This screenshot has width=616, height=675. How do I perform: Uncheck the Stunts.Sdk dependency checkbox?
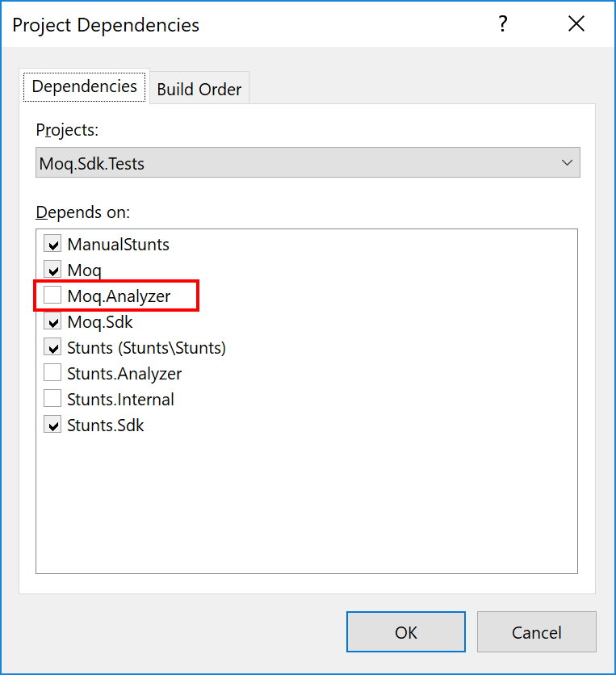click(52, 425)
